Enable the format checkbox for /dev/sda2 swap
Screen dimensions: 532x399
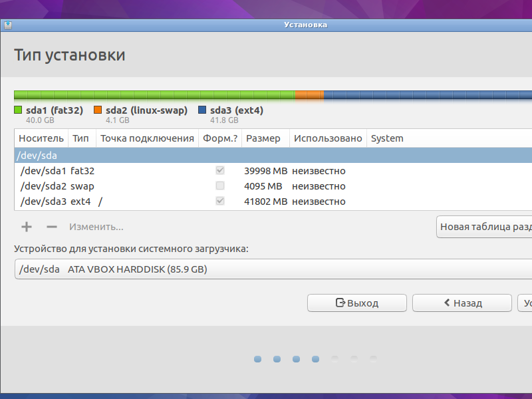click(219, 186)
